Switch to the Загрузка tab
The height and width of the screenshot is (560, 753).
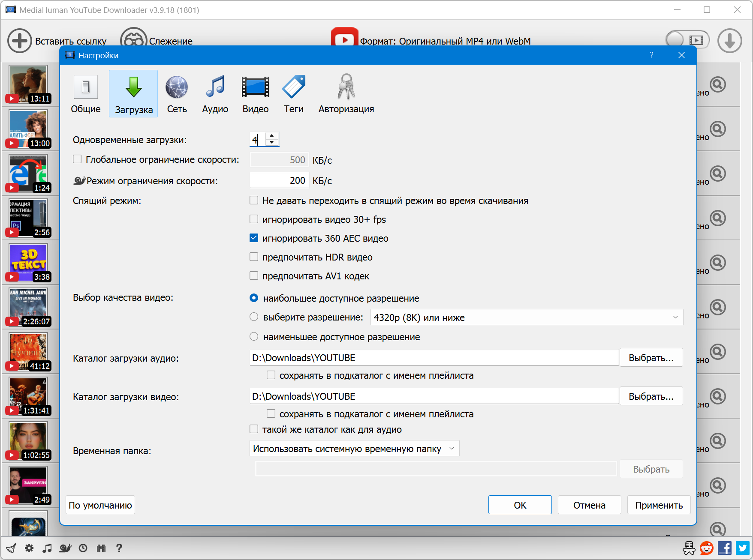pos(134,94)
